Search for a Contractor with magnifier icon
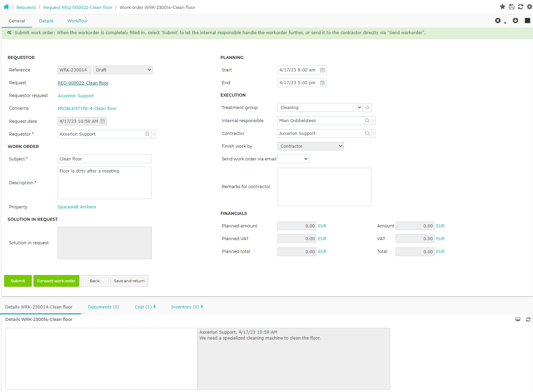This screenshot has height=392, width=533. point(367,134)
